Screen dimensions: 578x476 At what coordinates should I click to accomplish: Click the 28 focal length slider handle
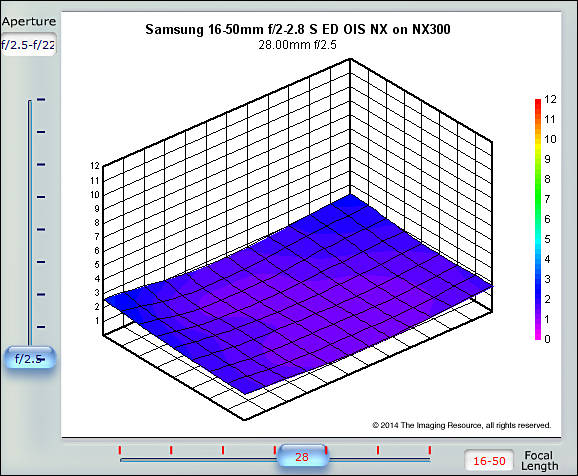302,456
